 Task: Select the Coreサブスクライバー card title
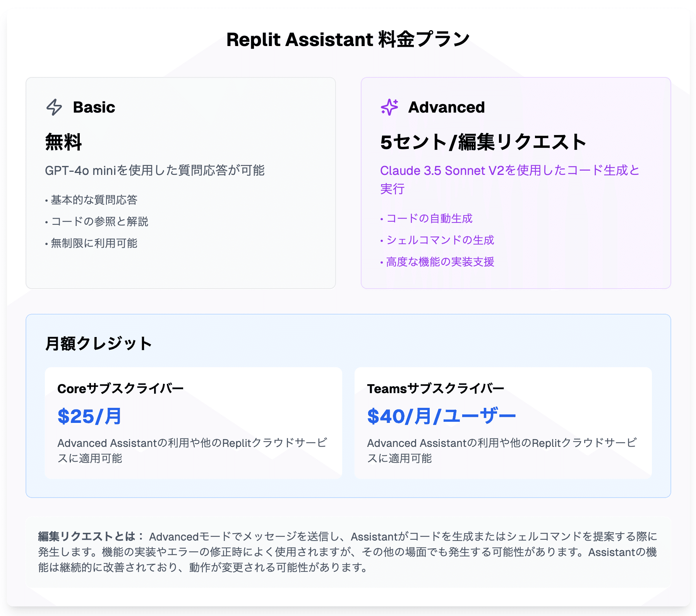120,388
